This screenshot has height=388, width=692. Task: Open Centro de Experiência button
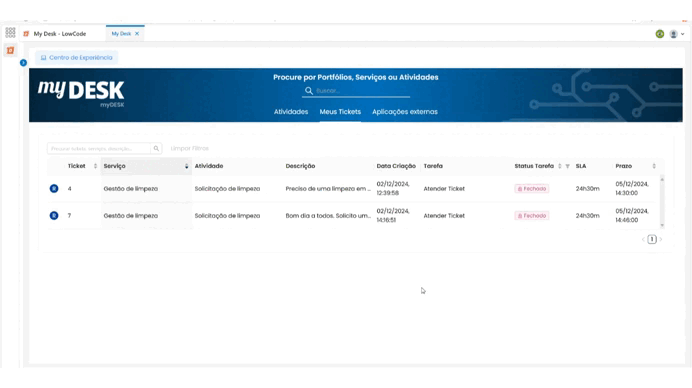click(x=76, y=57)
